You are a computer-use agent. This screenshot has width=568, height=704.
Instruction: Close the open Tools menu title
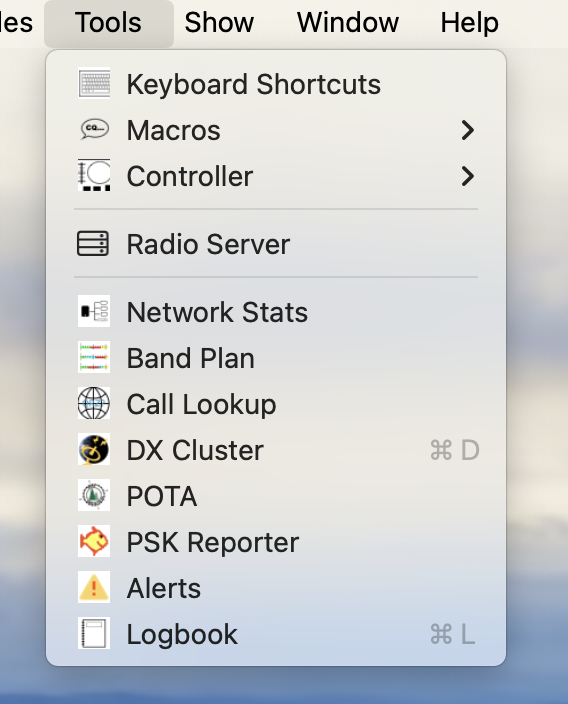point(109,23)
